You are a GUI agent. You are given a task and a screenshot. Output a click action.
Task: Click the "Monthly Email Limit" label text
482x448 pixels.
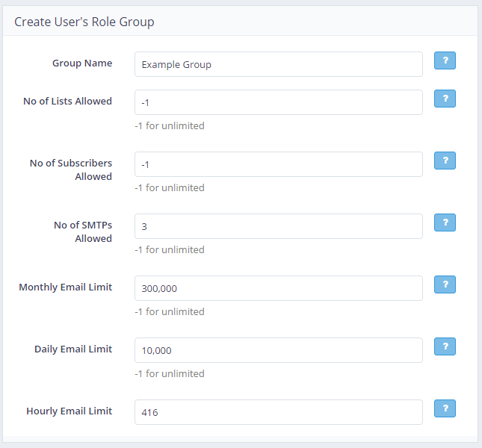(x=65, y=287)
